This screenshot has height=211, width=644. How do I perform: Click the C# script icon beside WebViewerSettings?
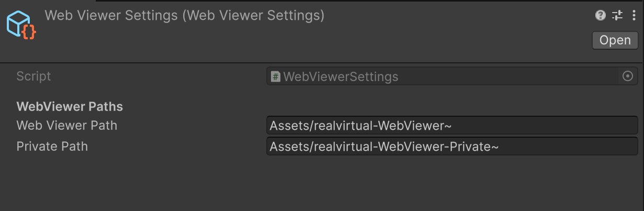[276, 76]
